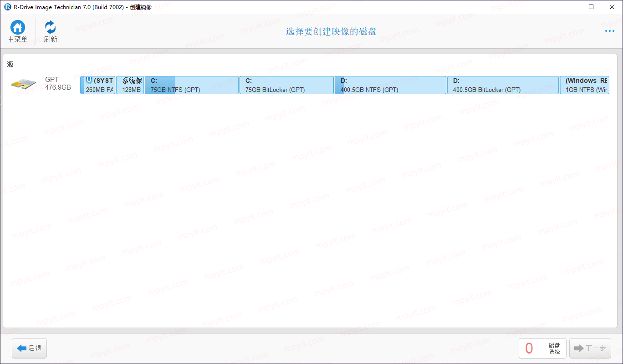Screen dimensions: 623x364
Task: Select the C: 75GB BitLocker partition
Action: pos(286,85)
